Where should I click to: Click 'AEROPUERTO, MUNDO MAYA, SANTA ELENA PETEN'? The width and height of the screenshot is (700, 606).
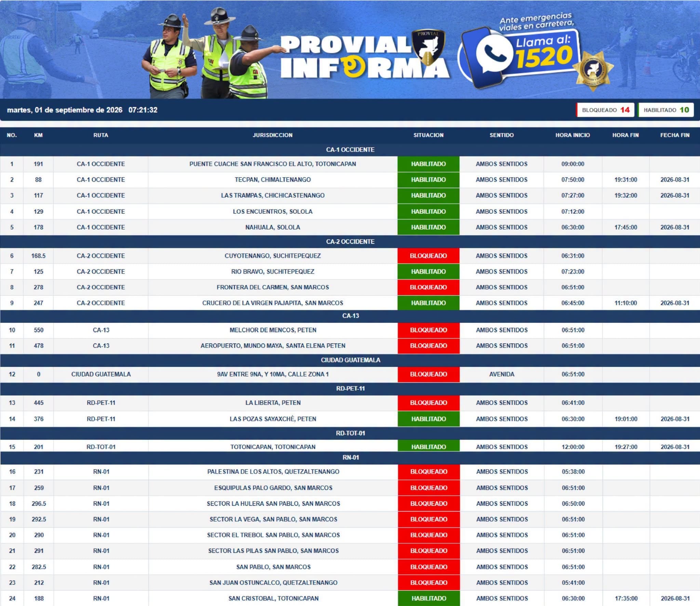[273, 346]
